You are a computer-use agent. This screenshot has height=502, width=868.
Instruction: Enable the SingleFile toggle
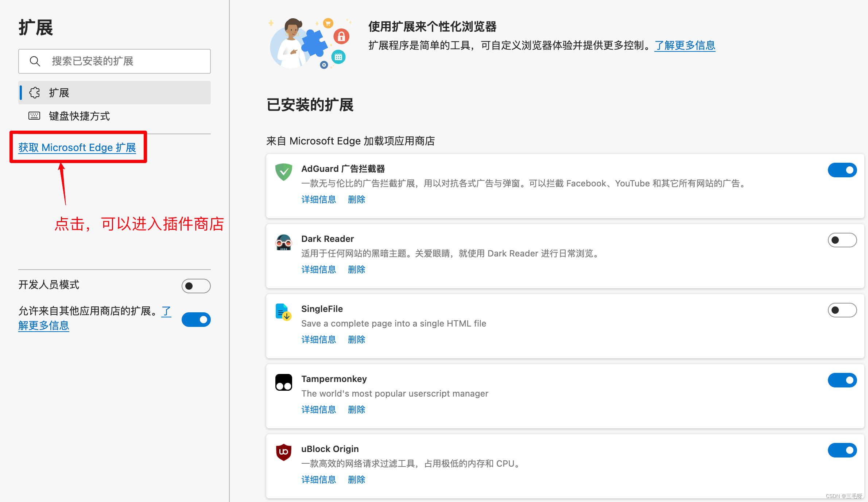point(842,310)
